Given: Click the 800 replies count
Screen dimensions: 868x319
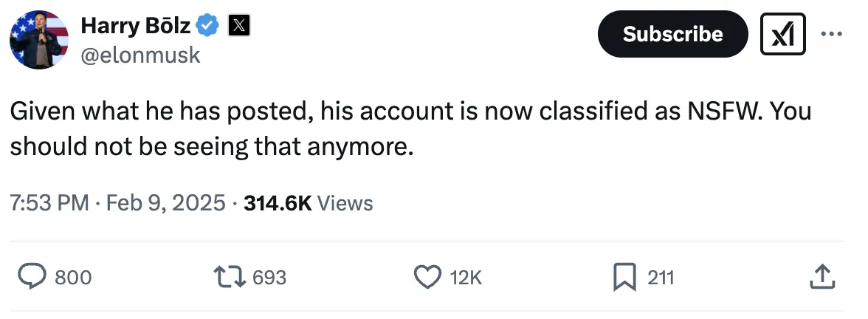Looking at the screenshot, I should [x=74, y=278].
